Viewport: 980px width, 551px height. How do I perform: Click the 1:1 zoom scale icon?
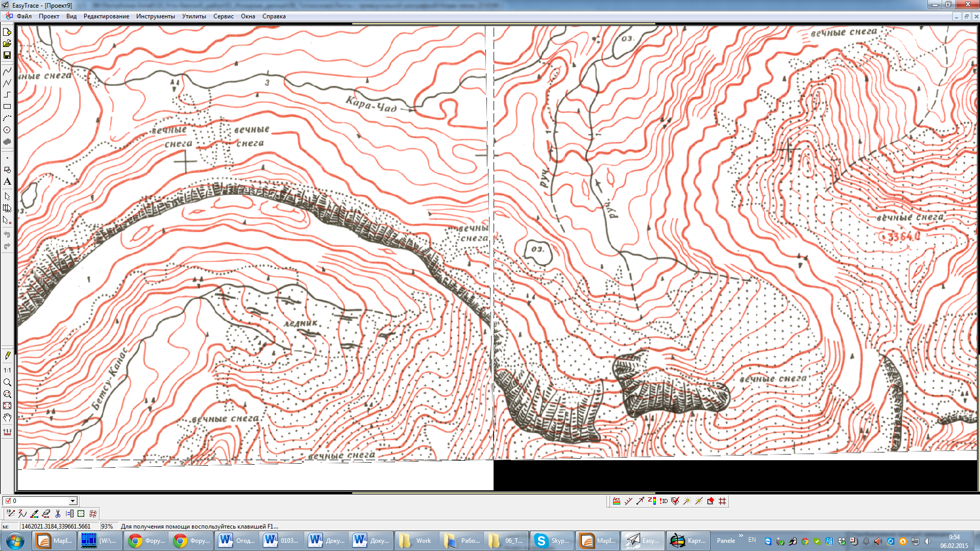(x=7, y=370)
